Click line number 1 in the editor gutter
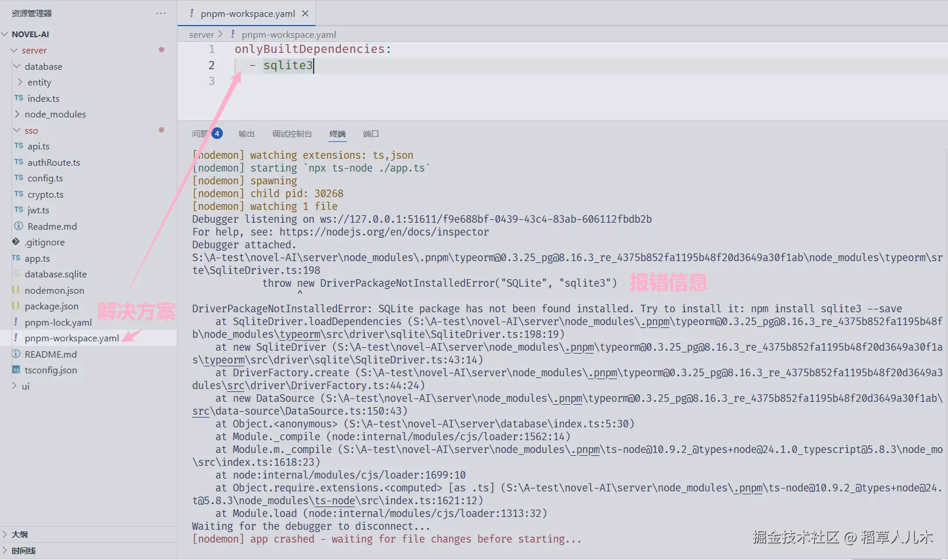Viewport: 948px width, 560px height. click(x=212, y=49)
